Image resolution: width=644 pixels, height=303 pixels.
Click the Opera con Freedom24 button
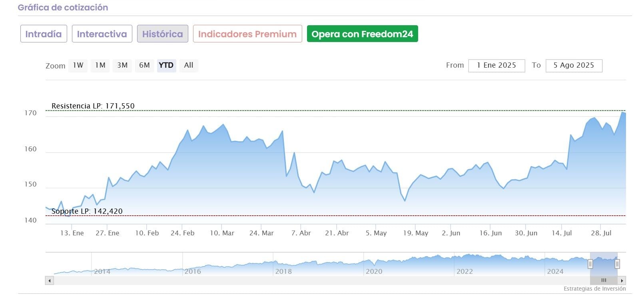(x=362, y=34)
